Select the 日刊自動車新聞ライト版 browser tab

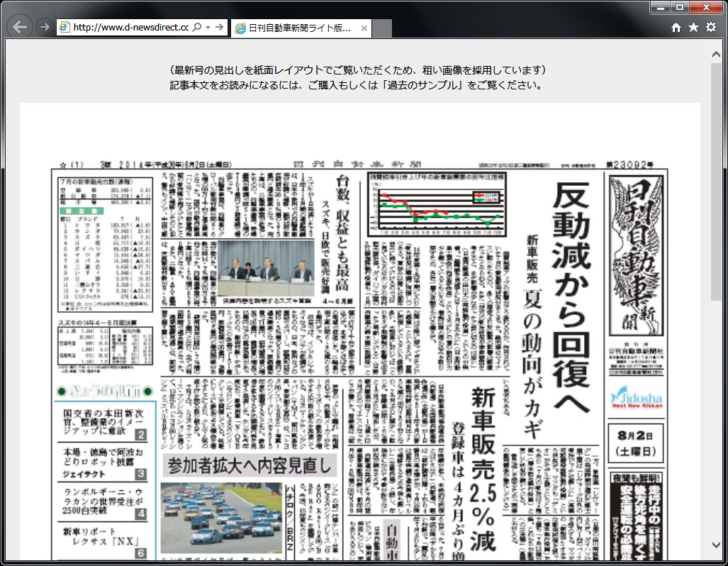[x=294, y=28]
